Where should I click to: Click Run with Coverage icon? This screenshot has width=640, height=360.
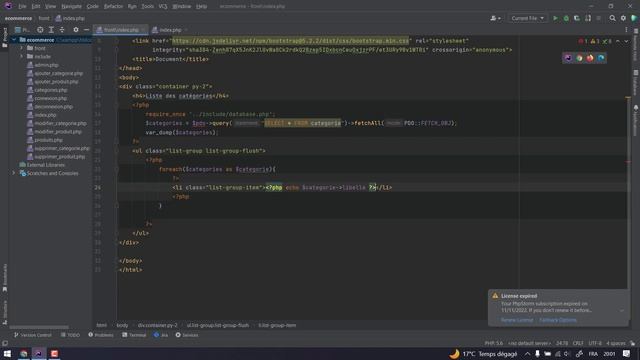point(577,18)
